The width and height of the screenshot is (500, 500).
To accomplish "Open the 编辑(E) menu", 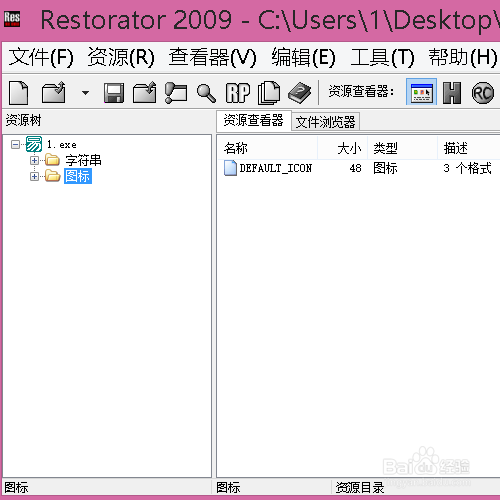I will [303, 57].
